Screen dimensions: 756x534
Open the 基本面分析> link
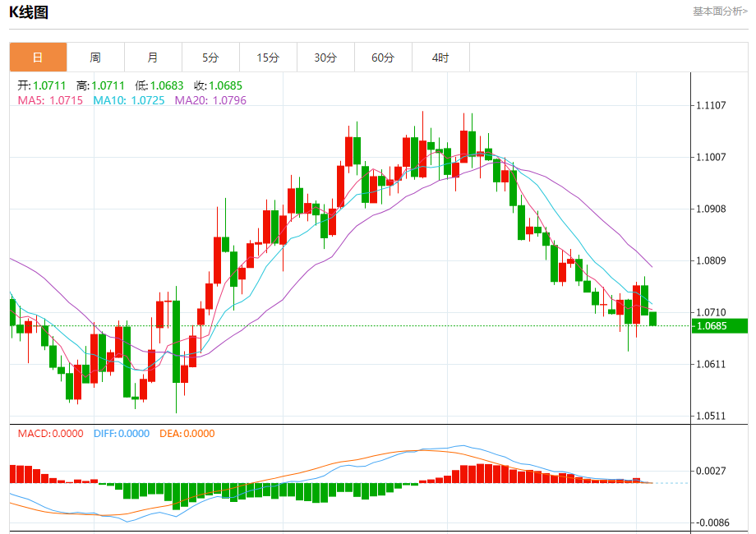(x=720, y=11)
